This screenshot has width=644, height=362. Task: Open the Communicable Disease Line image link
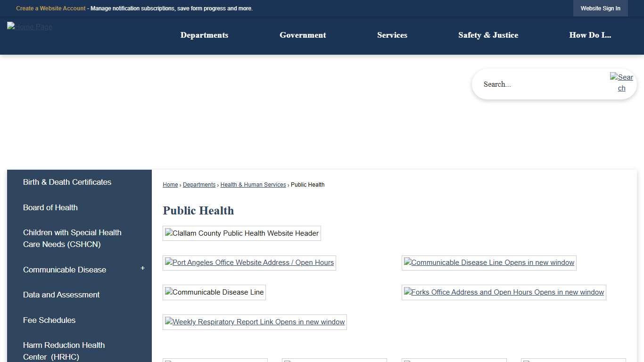point(489,263)
